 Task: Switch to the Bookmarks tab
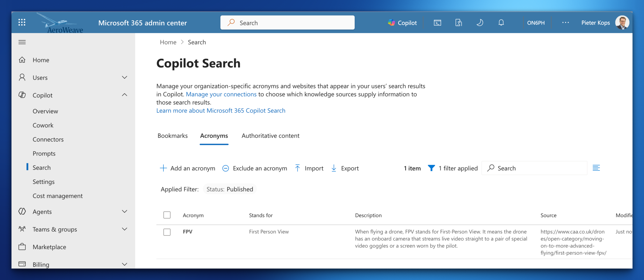tap(173, 136)
